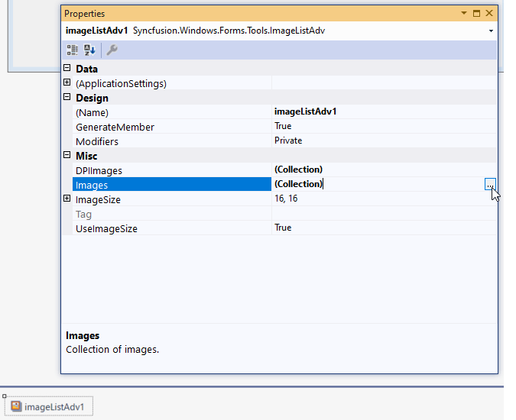Select the GenerateMember property

pyautogui.click(x=172, y=127)
